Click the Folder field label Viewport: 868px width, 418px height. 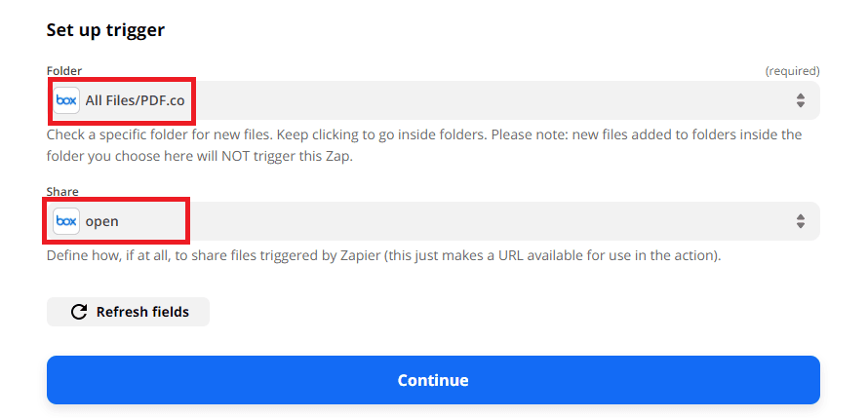[64, 71]
